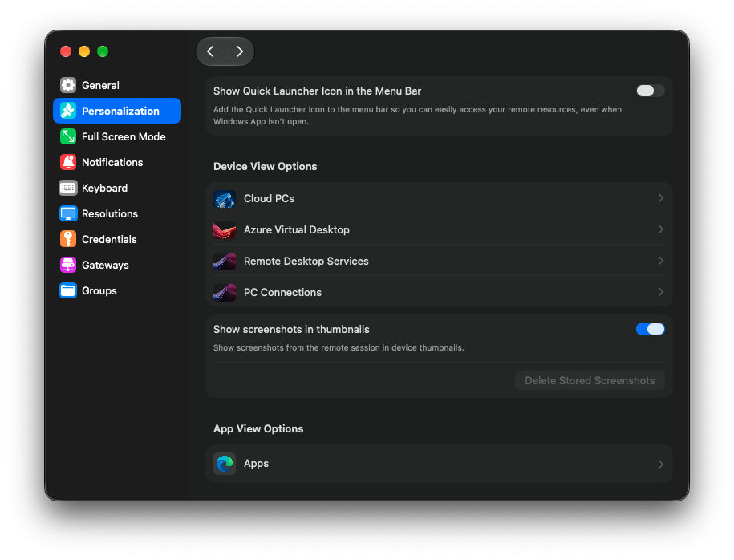This screenshot has width=734, height=560.
Task: Click the Cloud PCs thumbnail icon
Action: click(225, 198)
